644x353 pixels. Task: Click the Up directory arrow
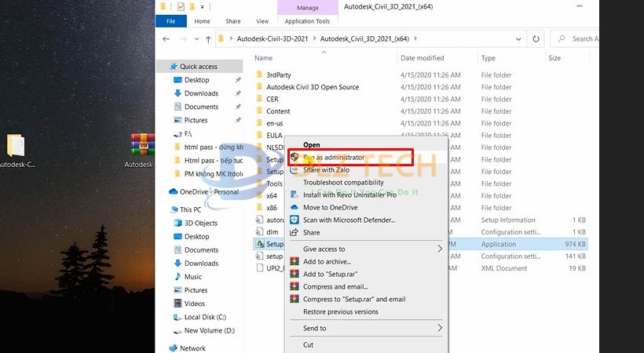[x=208, y=39]
